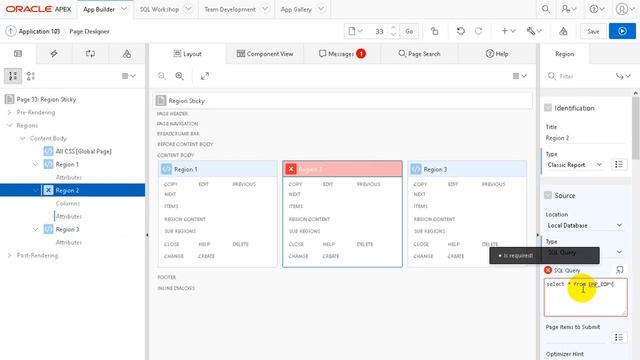Collapse the Regions tree node
This screenshot has width=640, height=360.
coord(9,125)
